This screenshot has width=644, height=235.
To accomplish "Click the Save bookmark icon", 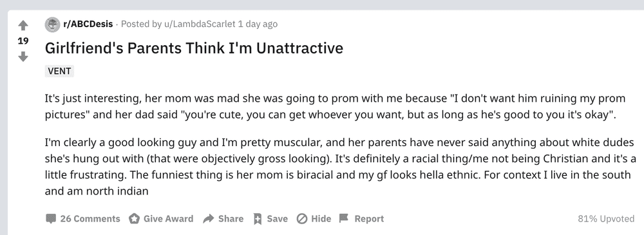I will click(258, 218).
